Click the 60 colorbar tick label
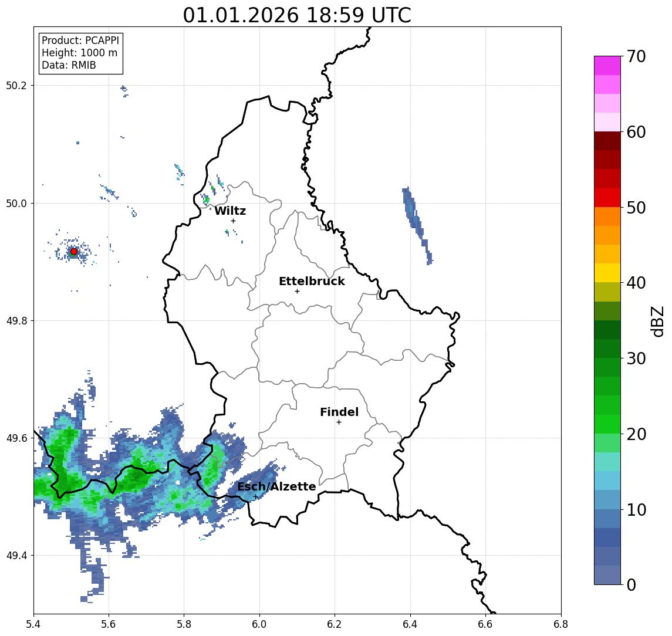Viewport: 672px width, 636px height. click(636, 132)
